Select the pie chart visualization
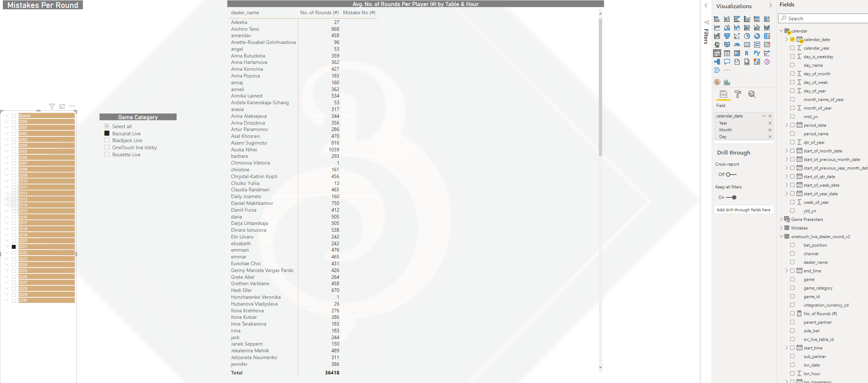 click(747, 36)
